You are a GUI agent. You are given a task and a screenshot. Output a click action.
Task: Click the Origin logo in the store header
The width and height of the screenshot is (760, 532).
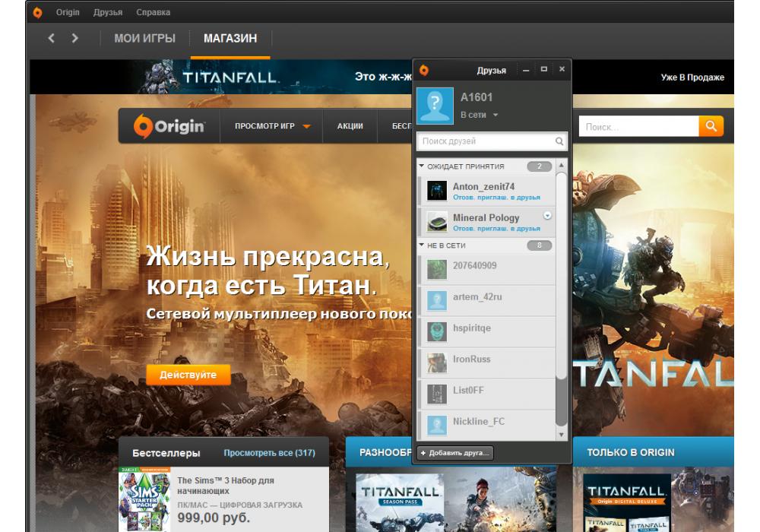pyautogui.click(x=169, y=126)
